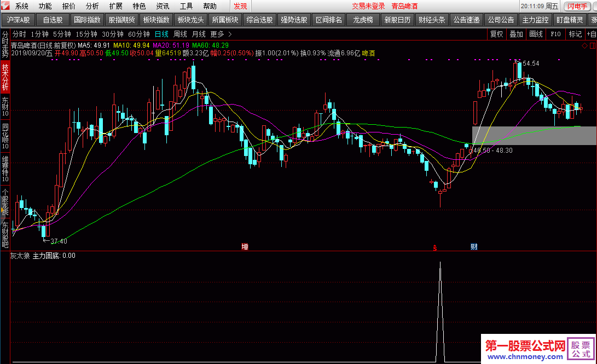Click the 综合选股 toolbar button

(x=260, y=20)
